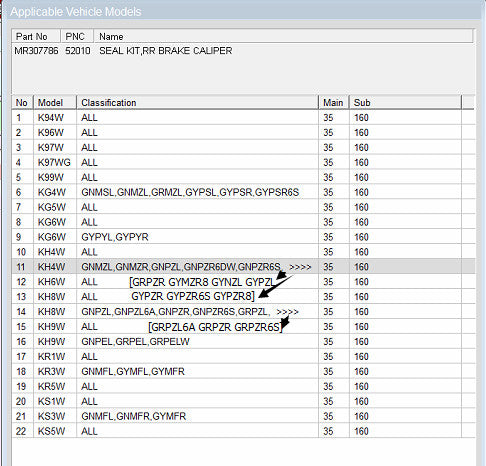Select the Main column header

(x=334, y=102)
